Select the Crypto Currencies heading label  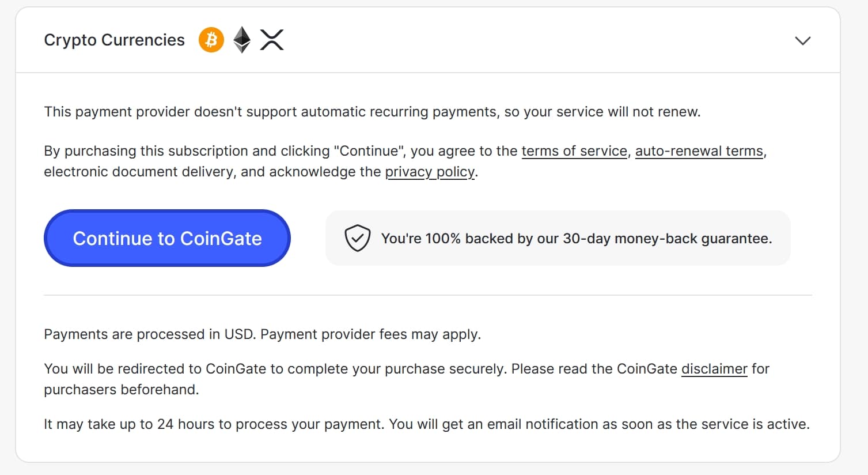(115, 40)
